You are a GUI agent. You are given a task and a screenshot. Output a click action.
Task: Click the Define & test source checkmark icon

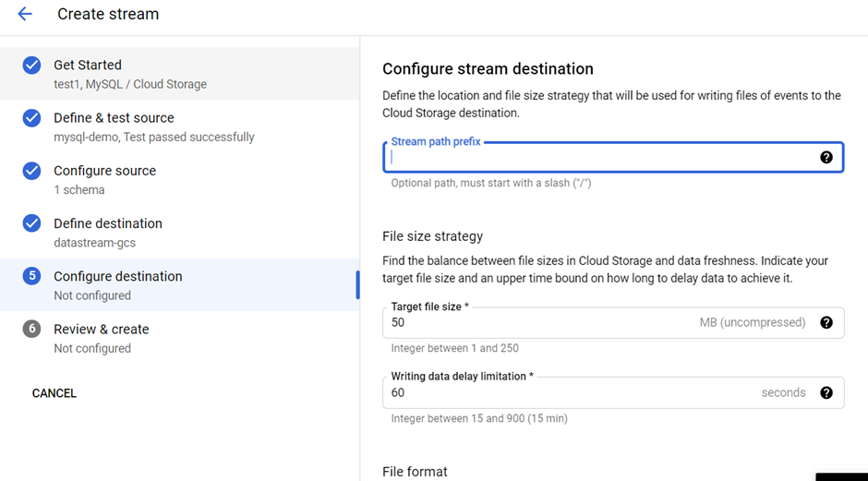[31, 118]
